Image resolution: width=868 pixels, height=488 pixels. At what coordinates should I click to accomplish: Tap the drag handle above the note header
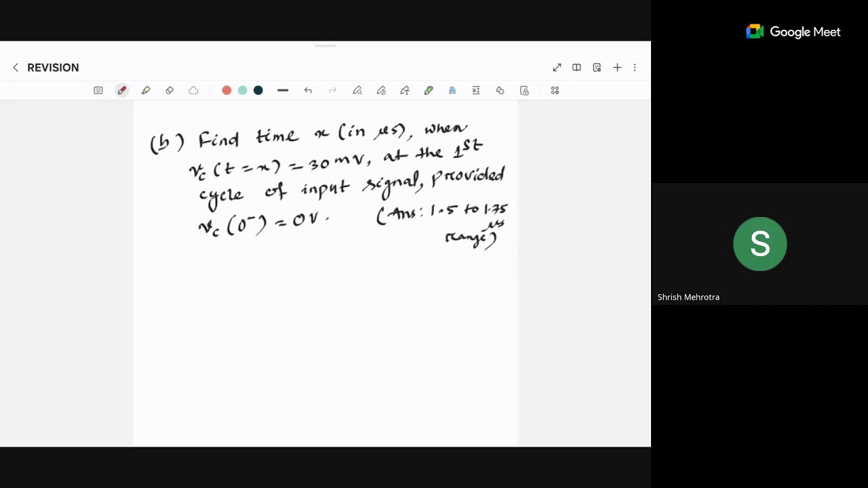[325, 46]
